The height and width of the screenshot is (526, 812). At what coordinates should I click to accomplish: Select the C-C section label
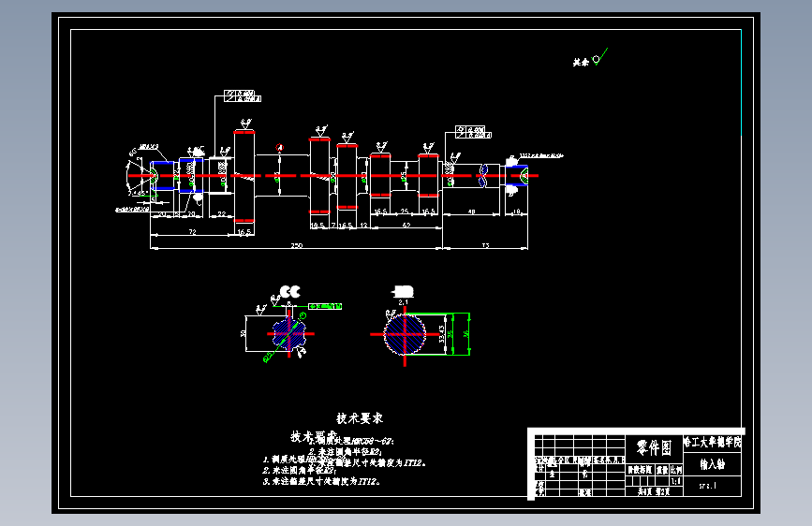click(290, 292)
